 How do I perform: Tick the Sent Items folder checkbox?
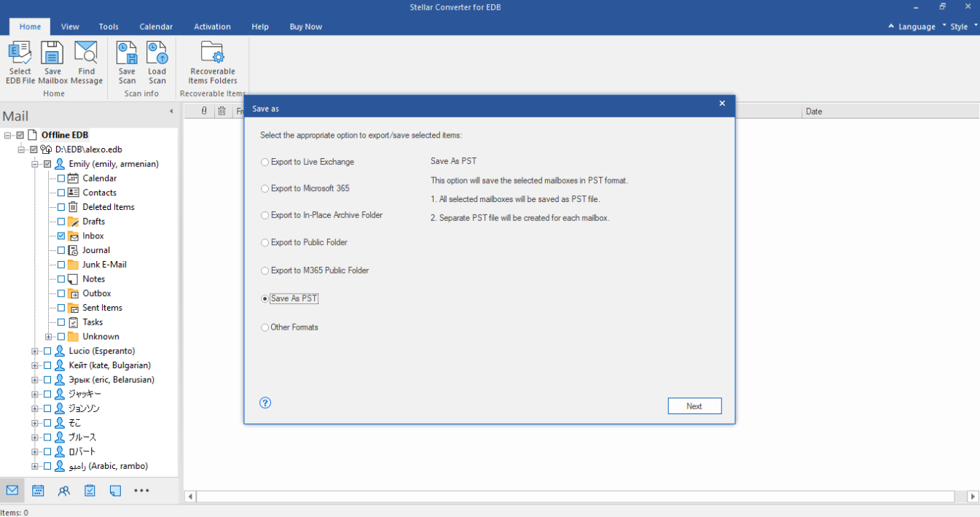tap(61, 308)
